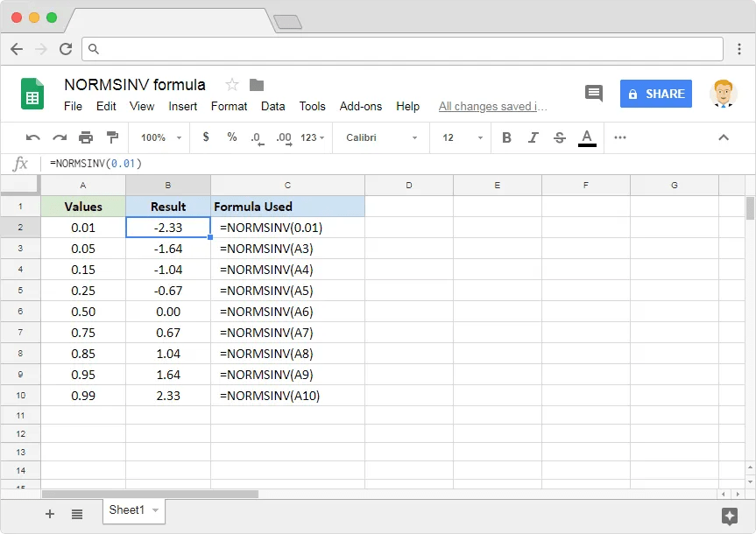Print the spreadsheet via printer icon
Image resolution: width=756 pixels, height=534 pixels.
click(86, 137)
